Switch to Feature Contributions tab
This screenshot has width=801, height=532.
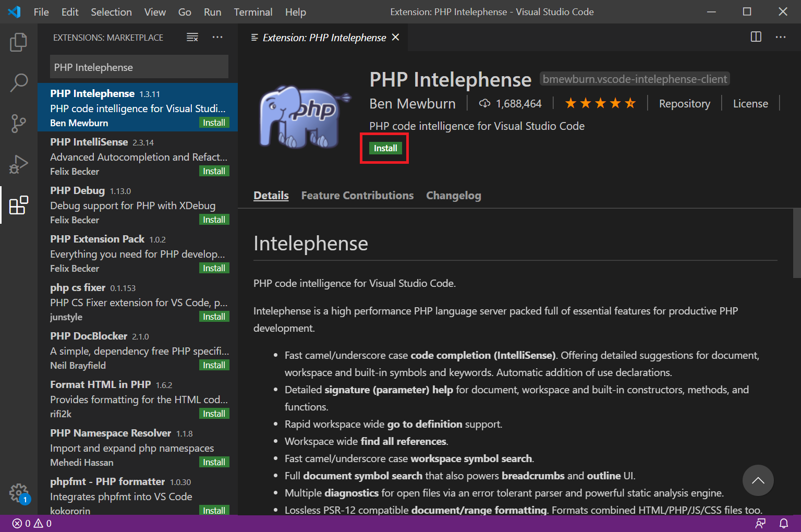click(357, 196)
